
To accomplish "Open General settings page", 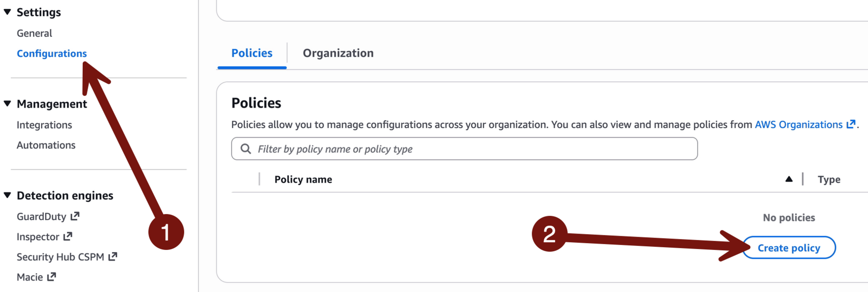I will pos(34,33).
